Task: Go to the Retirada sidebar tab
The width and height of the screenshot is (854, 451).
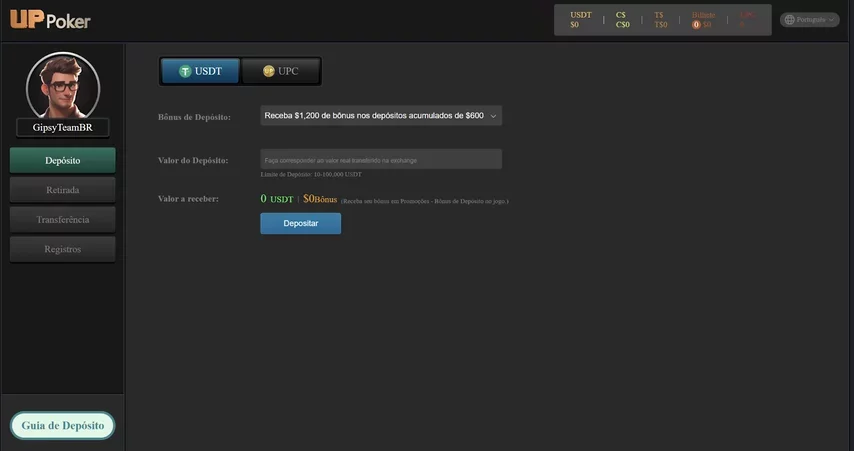Action: pyautogui.click(x=63, y=189)
